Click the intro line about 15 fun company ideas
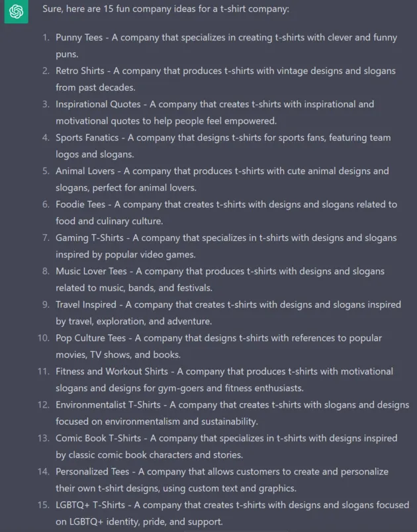This screenshot has height=532, width=417. point(165,9)
